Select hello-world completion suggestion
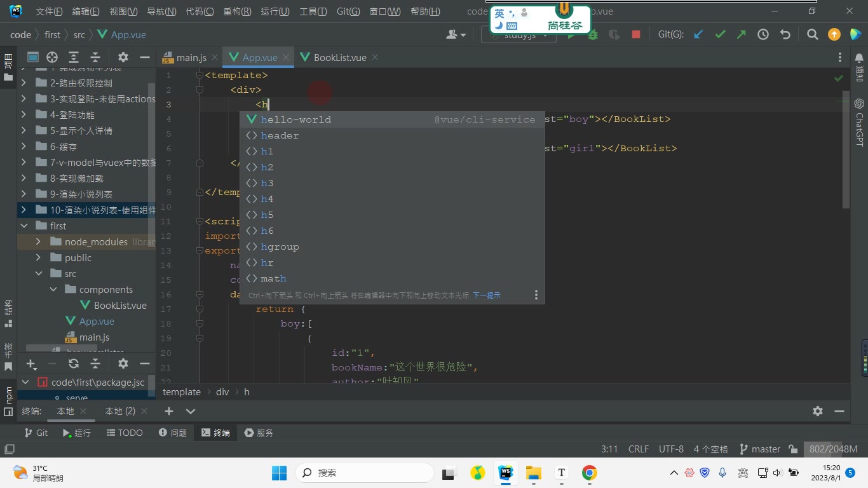 point(392,119)
